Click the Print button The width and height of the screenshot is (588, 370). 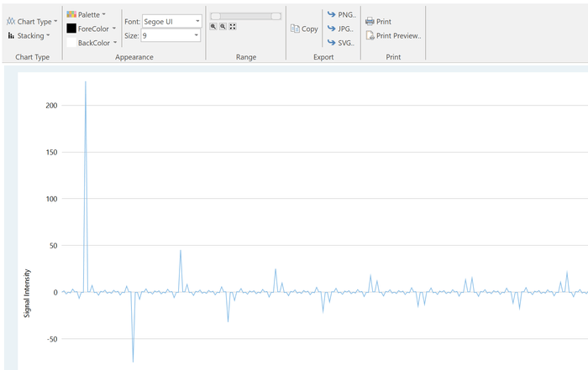pyautogui.click(x=378, y=22)
